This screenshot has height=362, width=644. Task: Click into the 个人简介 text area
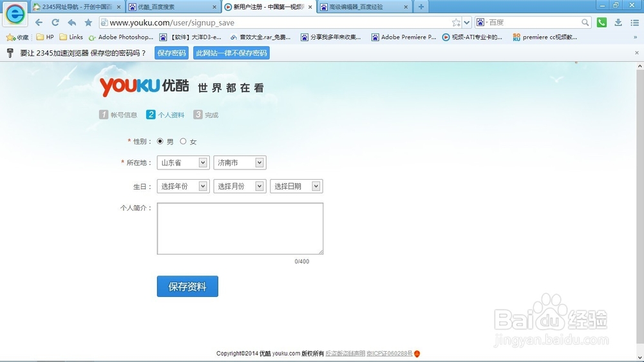[x=240, y=229]
